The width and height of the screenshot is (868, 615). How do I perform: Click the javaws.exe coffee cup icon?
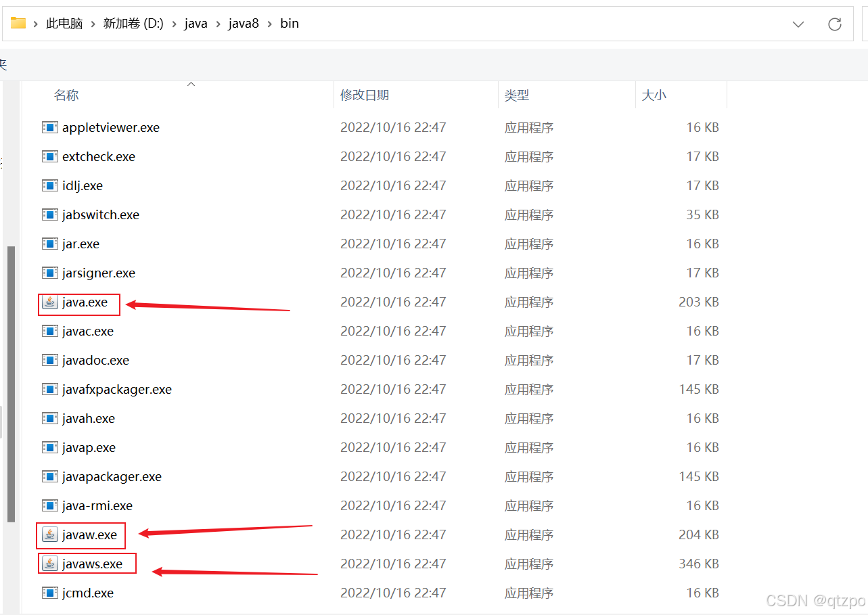click(49, 564)
